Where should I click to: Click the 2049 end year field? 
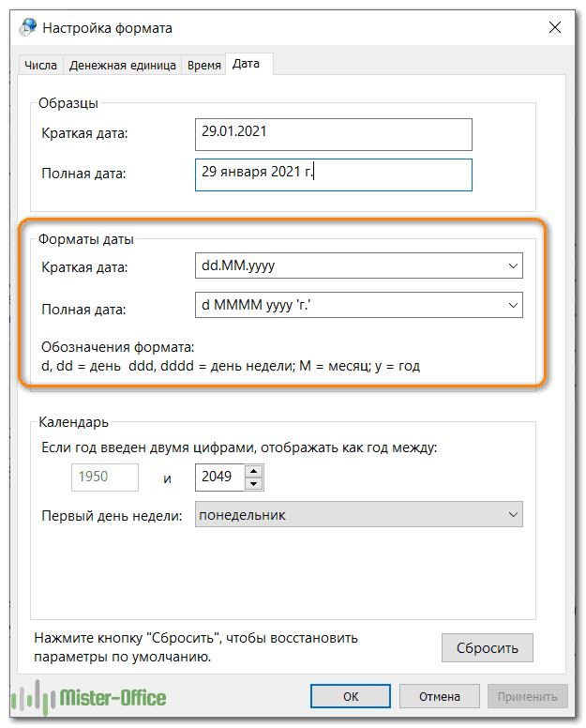click(220, 477)
